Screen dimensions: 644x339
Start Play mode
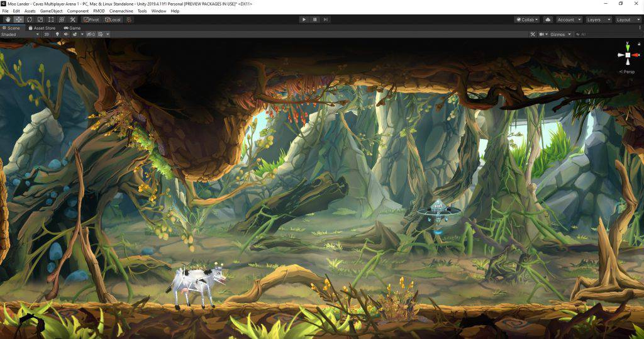(x=304, y=19)
